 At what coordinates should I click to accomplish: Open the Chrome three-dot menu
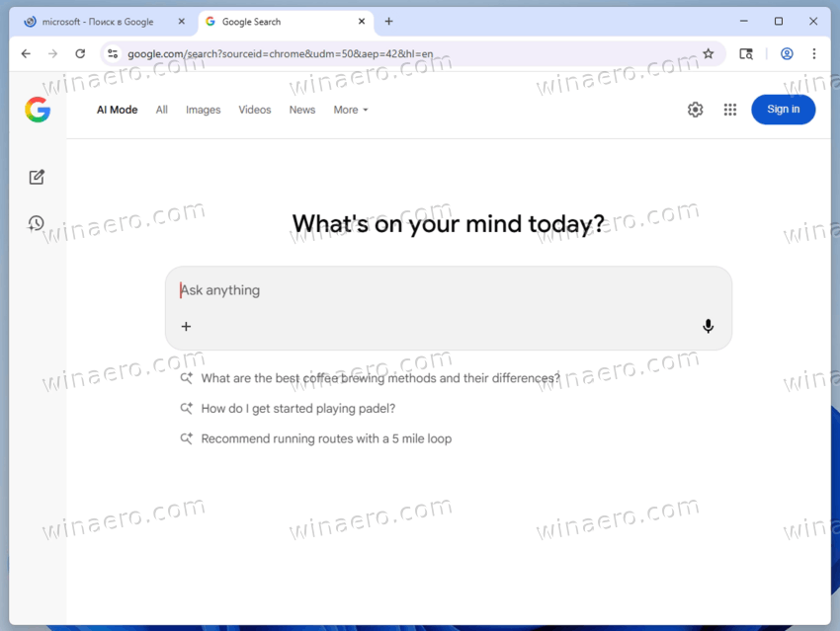point(813,54)
